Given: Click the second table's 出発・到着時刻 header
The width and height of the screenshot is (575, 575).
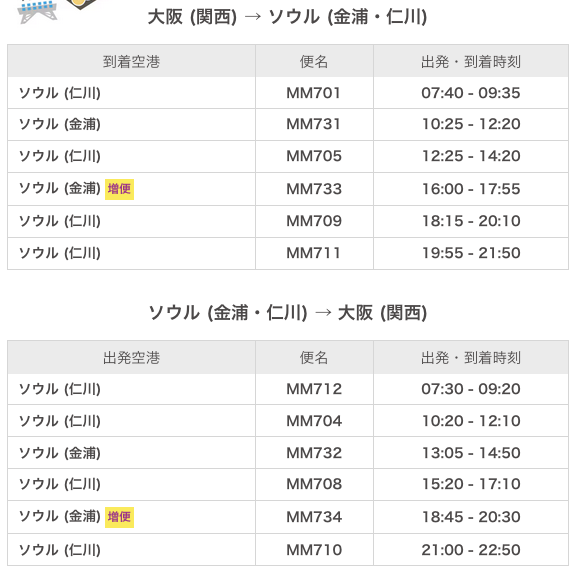Looking at the screenshot, I should pyautogui.click(x=470, y=358).
